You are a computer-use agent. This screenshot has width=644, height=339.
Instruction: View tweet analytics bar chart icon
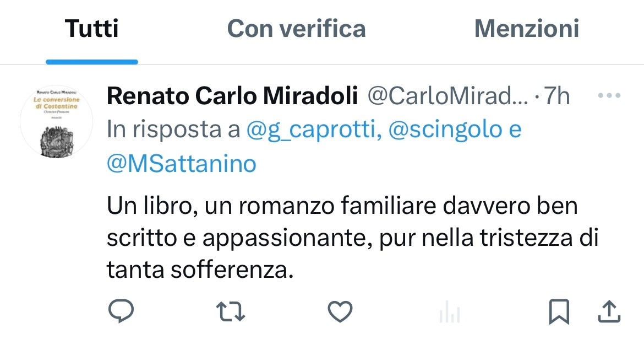click(449, 314)
